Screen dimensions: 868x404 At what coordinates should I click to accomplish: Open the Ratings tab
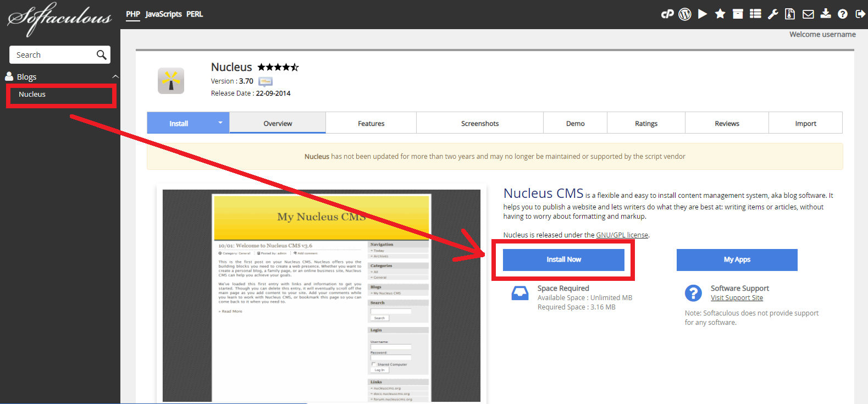(x=646, y=123)
